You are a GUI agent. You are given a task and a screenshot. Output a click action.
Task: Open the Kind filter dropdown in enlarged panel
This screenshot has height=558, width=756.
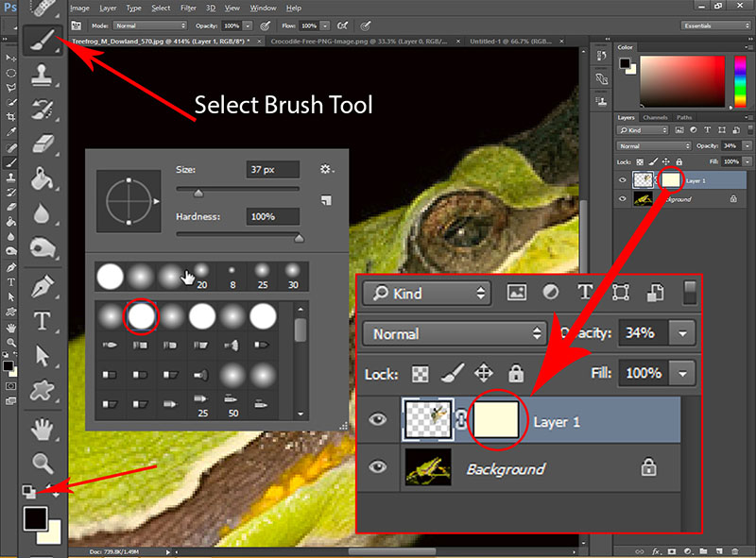tap(427, 294)
